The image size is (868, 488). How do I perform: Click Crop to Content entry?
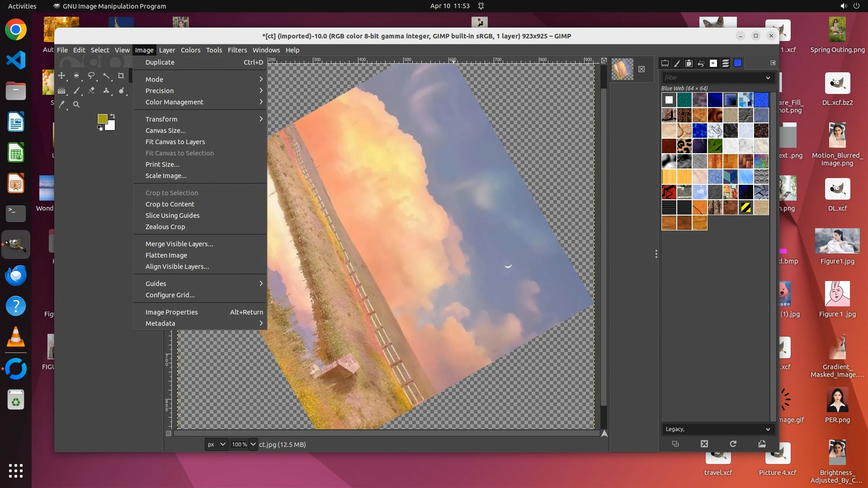click(x=170, y=204)
